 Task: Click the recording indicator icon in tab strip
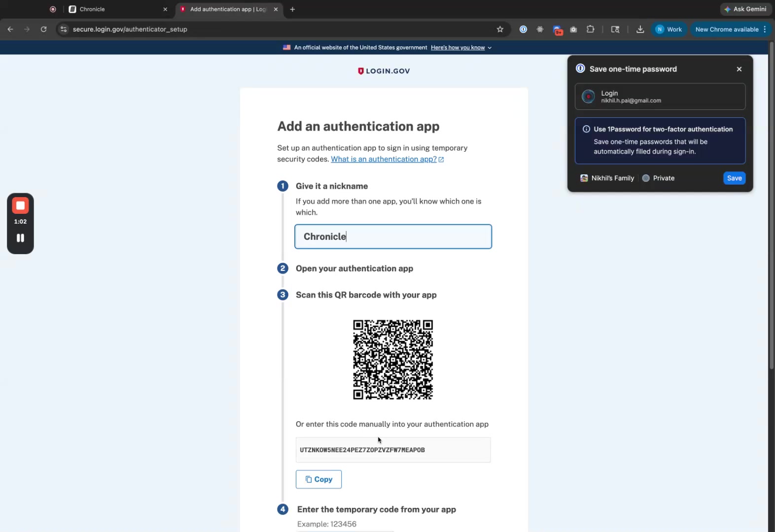click(53, 9)
